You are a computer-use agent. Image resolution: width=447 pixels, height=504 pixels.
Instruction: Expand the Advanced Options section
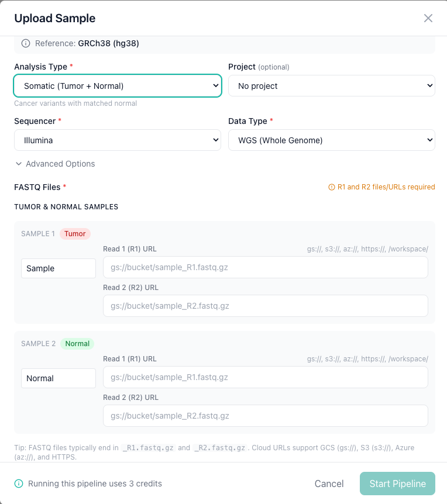(x=54, y=164)
